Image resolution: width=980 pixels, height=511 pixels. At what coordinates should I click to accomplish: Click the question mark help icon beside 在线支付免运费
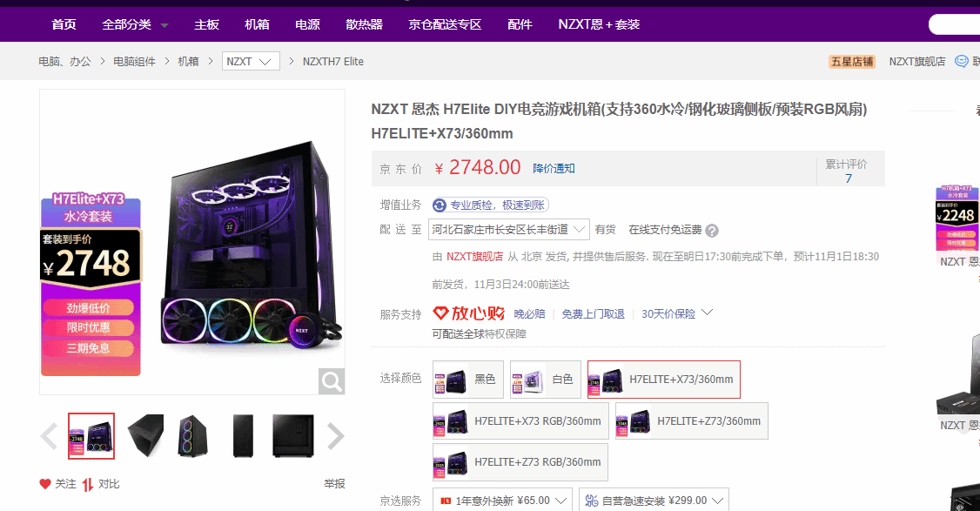coord(711,230)
